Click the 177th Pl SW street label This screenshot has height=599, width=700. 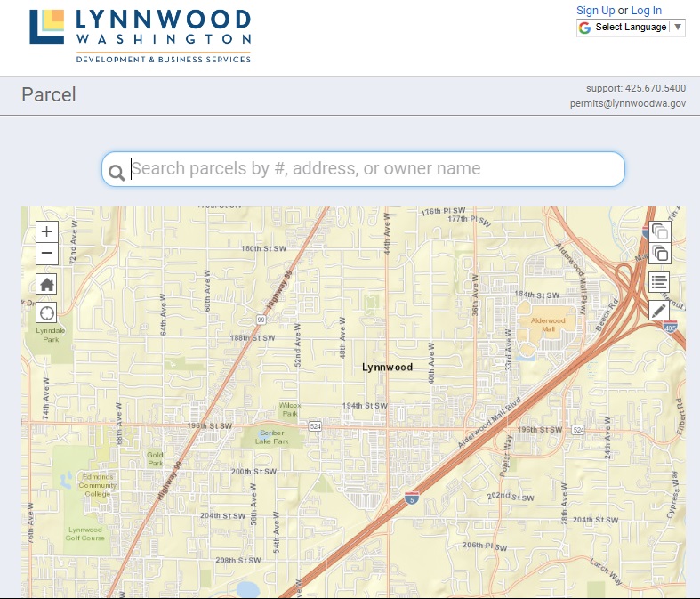pos(470,221)
